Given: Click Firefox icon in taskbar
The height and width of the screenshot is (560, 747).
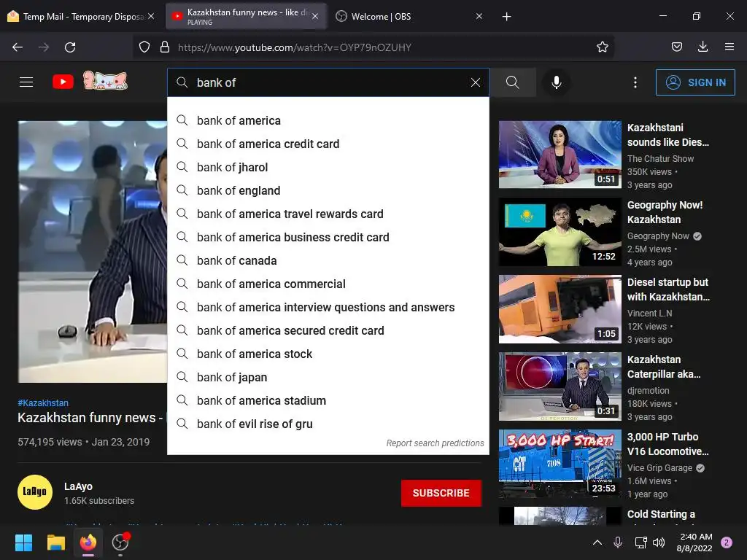Looking at the screenshot, I should (88, 542).
